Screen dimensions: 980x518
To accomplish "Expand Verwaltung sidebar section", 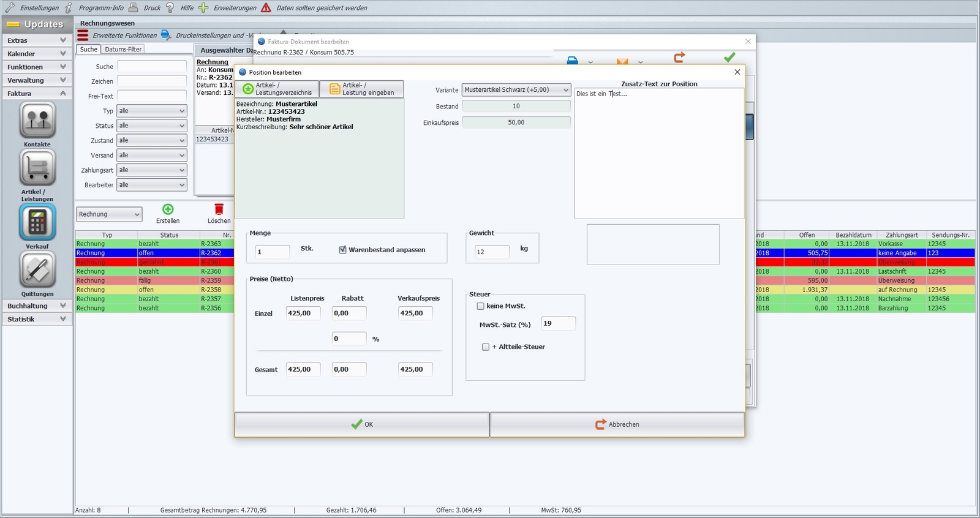I will (37, 80).
